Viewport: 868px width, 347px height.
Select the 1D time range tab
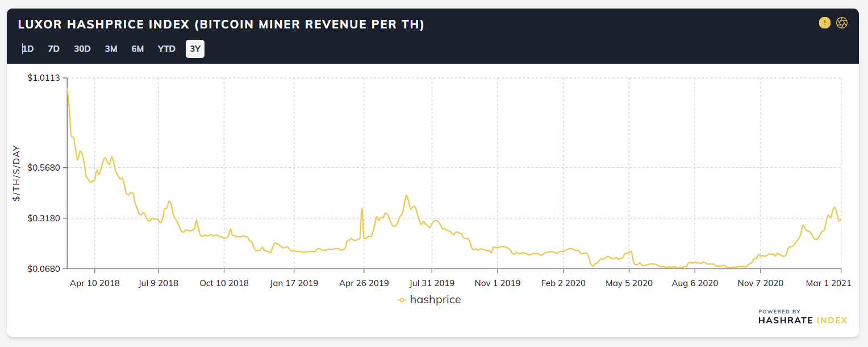[28, 49]
